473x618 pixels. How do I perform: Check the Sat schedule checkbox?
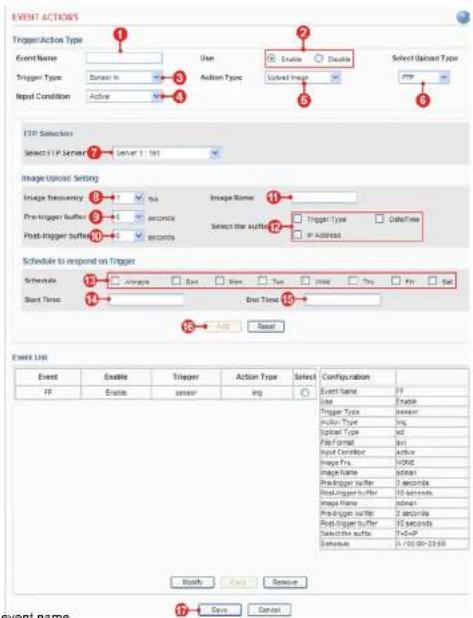tap(432, 281)
